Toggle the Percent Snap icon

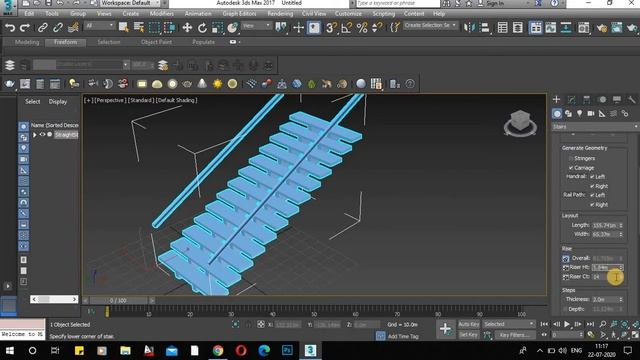pos(362,28)
